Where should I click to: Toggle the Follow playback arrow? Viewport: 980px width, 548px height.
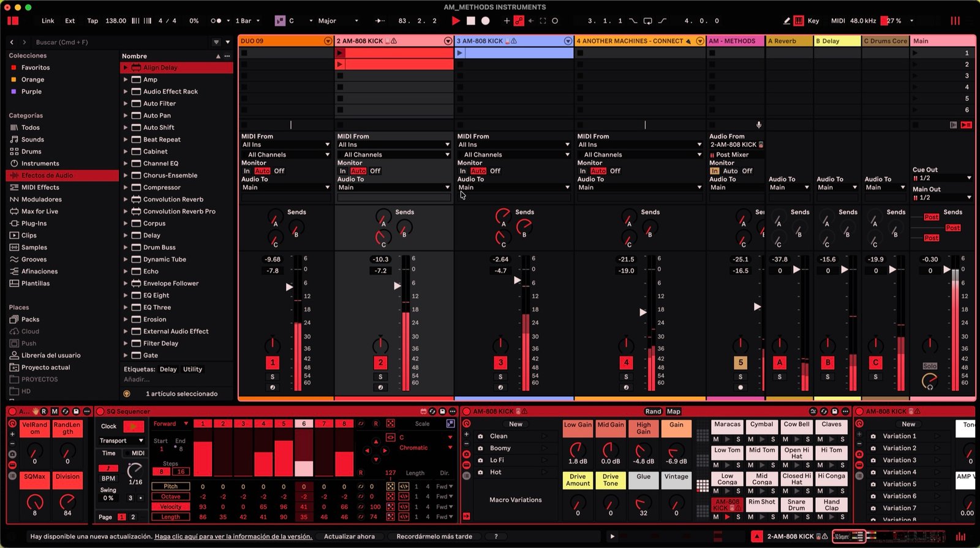click(x=380, y=21)
